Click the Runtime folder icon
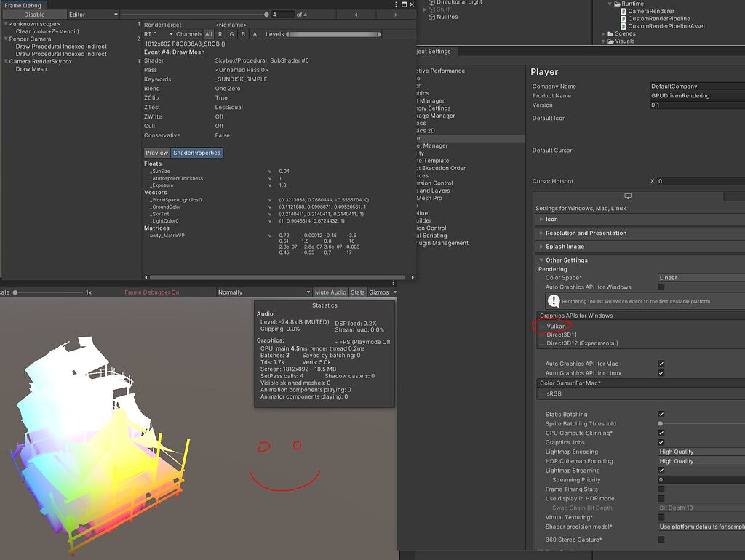The image size is (745, 560). point(617,4)
